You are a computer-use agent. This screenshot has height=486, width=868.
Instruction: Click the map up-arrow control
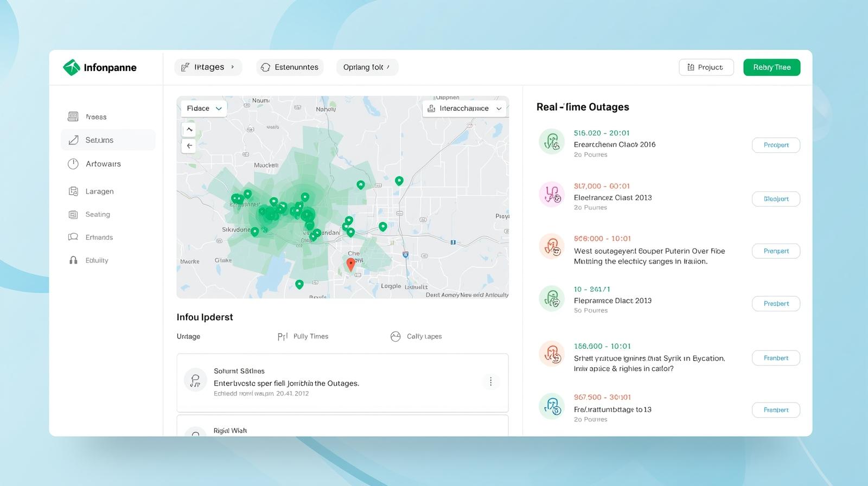pos(189,129)
